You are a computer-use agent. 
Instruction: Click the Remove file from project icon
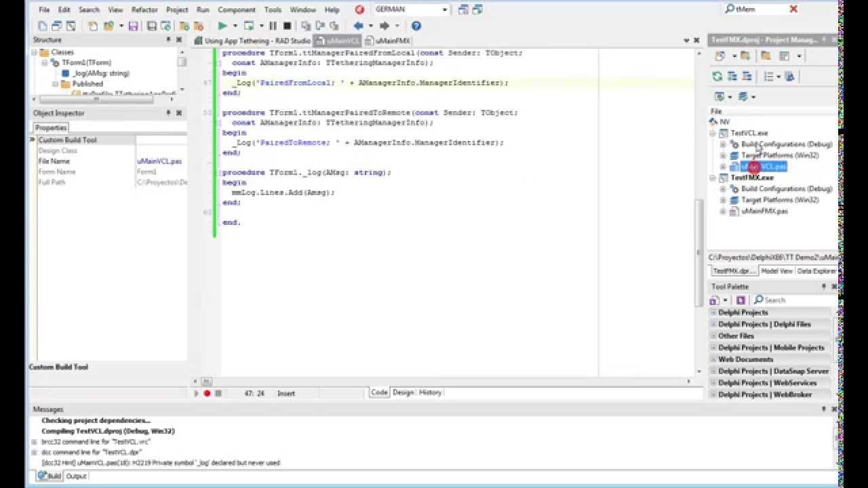click(x=198, y=26)
